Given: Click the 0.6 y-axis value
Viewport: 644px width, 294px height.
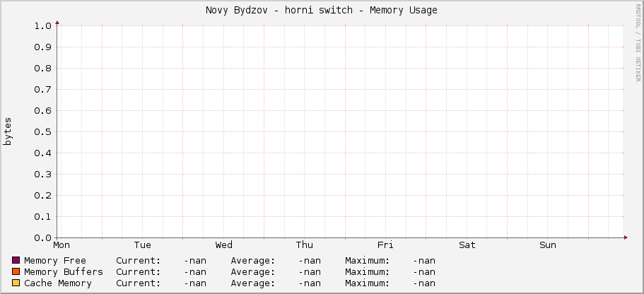Looking at the screenshot, I should [42, 110].
